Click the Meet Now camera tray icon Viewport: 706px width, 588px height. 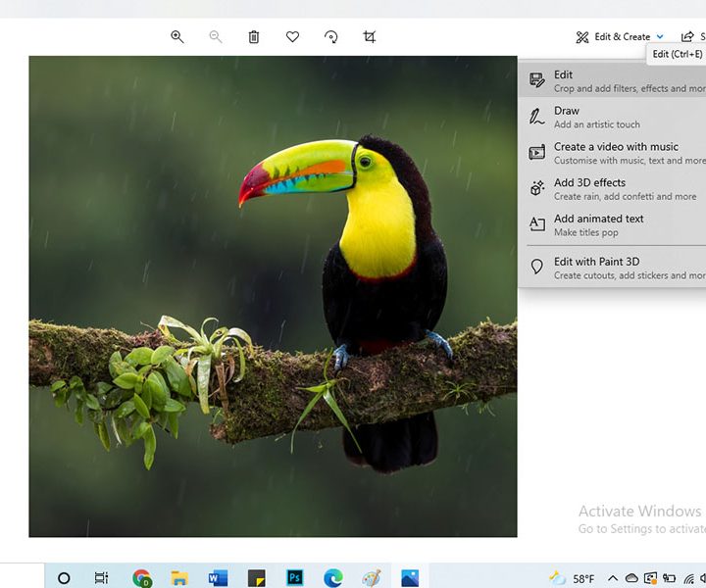[651, 578]
